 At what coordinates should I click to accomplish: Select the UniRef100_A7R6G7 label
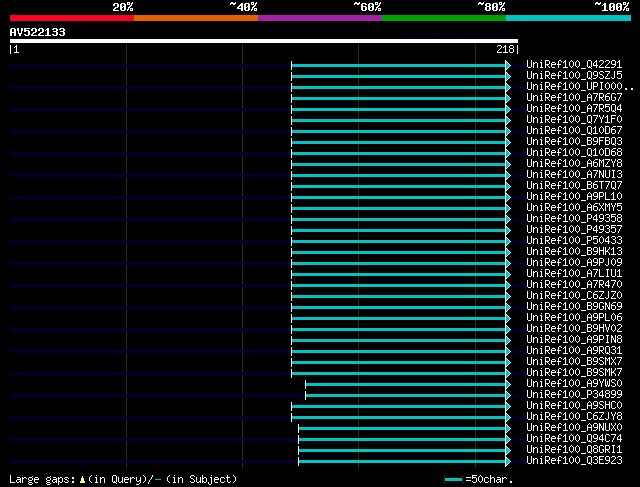(x=574, y=98)
